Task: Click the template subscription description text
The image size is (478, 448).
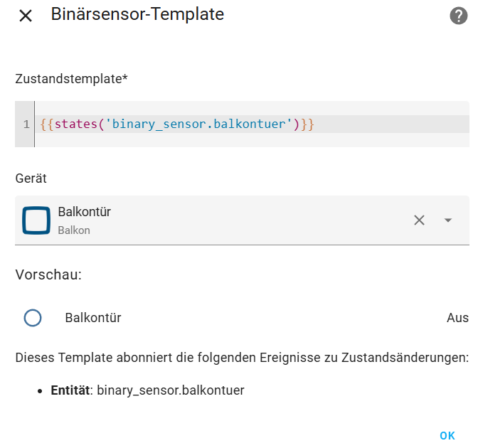Action: pos(242,358)
